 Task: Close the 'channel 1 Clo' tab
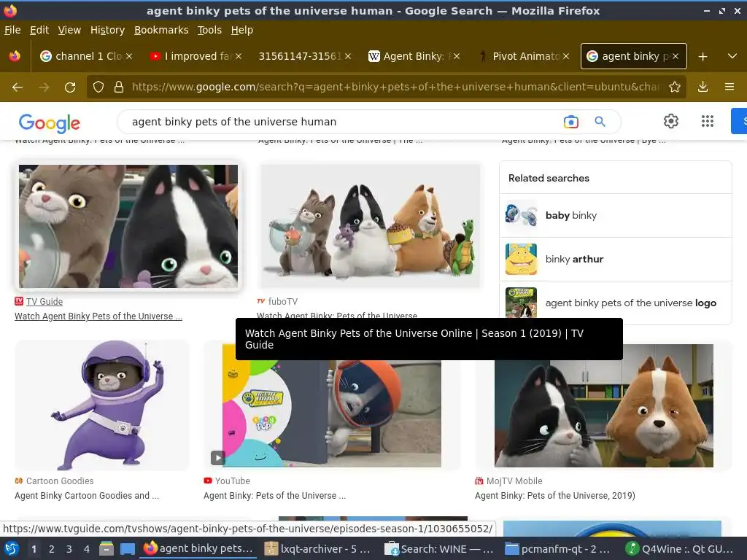pos(129,56)
